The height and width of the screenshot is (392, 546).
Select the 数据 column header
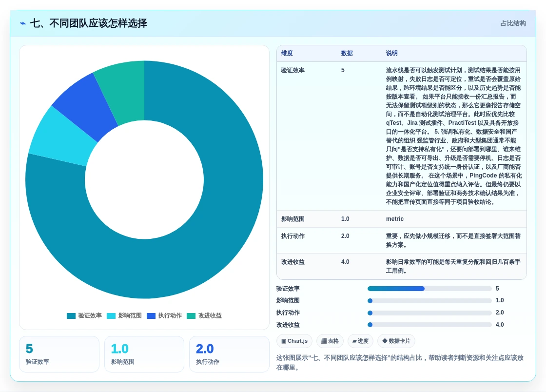347,53
